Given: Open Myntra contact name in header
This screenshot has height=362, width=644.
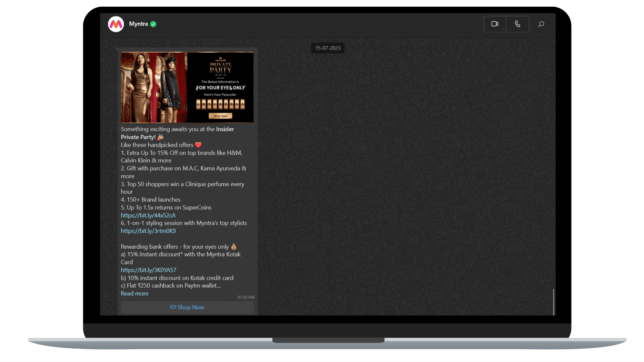Looking at the screenshot, I should [x=138, y=24].
